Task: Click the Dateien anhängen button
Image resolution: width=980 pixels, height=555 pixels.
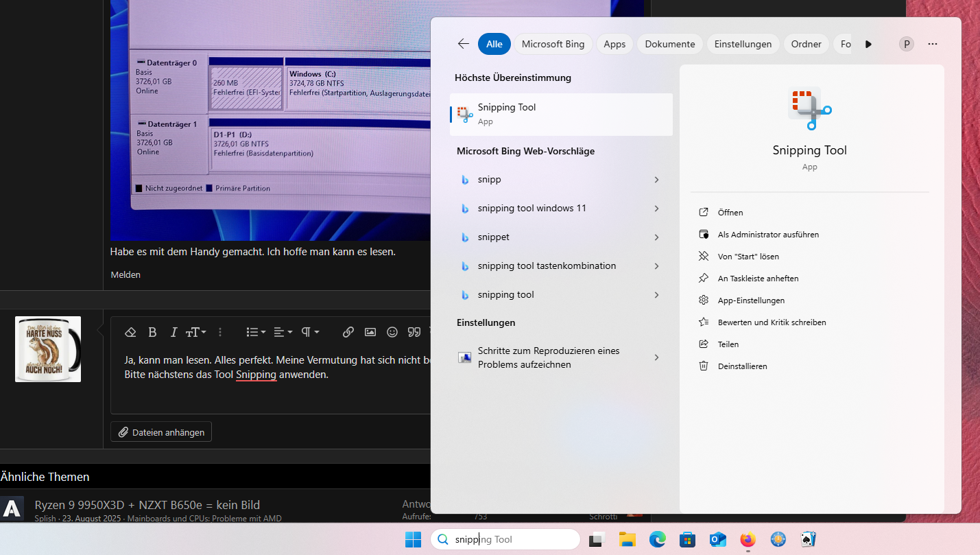Action: coord(161,432)
